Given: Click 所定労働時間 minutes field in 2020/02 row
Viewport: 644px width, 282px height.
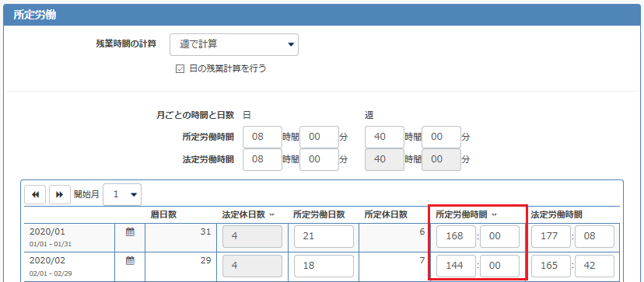Looking at the screenshot, I should pos(499,266).
